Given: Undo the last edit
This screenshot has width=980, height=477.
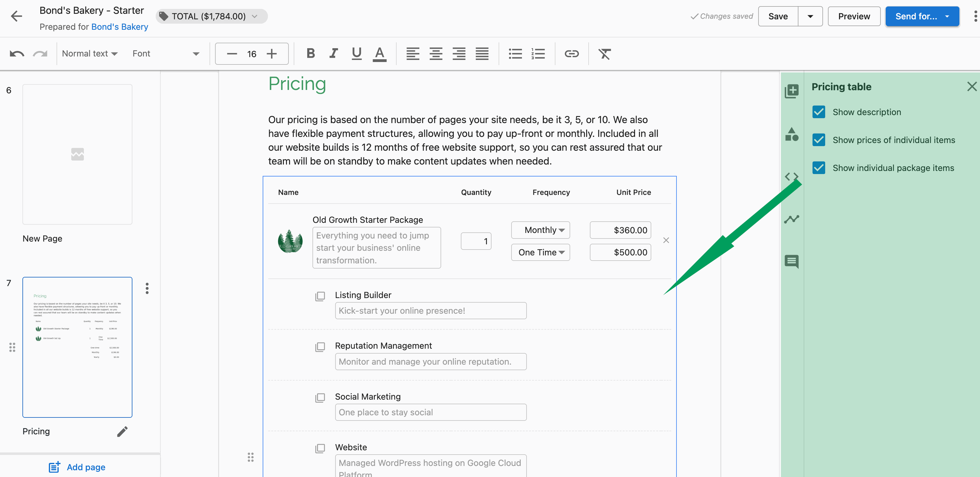Looking at the screenshot, I should tap(17, 54).
